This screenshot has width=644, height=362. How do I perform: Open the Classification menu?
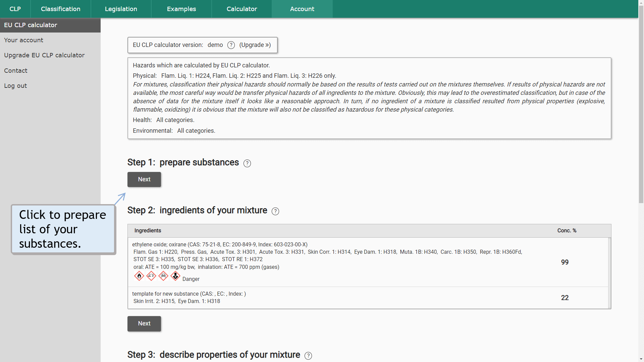click(60, 9)
